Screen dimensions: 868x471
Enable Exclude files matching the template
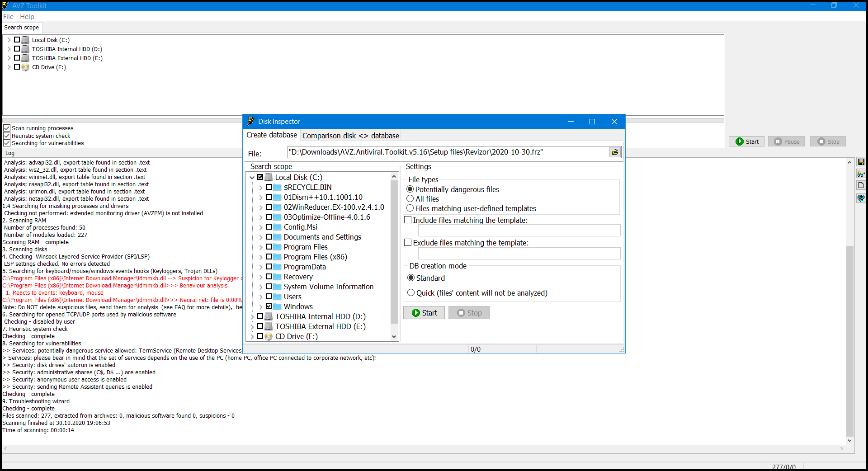408,242
